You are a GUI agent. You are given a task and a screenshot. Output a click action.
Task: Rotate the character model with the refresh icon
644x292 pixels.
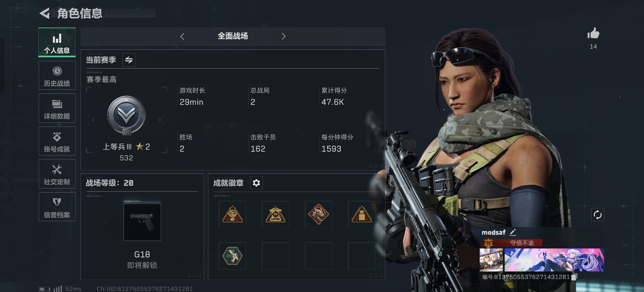597,215
